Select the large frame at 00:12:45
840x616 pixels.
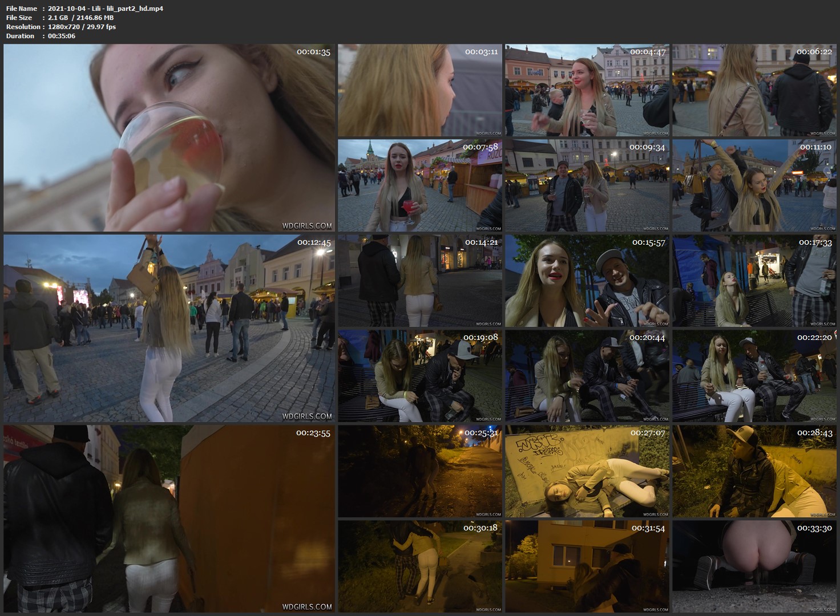tap(169, 328)
